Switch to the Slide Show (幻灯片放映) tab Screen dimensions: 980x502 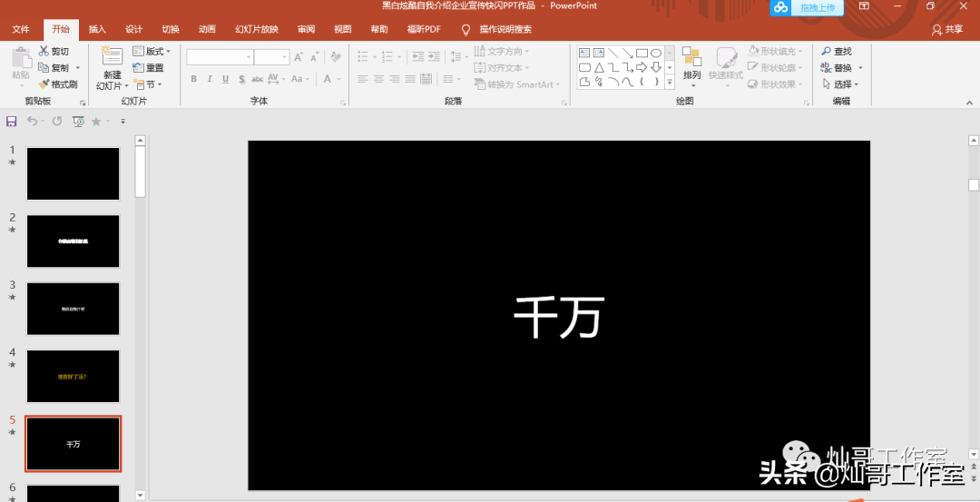coord(257,29)
